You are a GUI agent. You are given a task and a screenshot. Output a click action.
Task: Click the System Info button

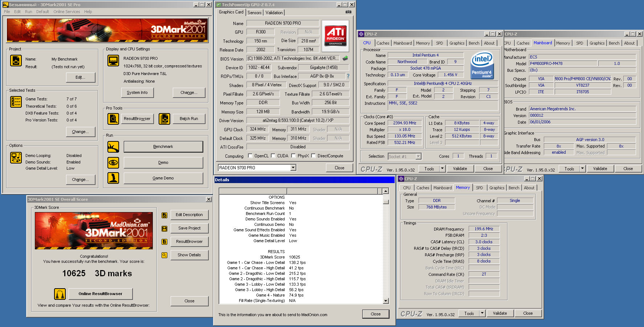(137, 92)
